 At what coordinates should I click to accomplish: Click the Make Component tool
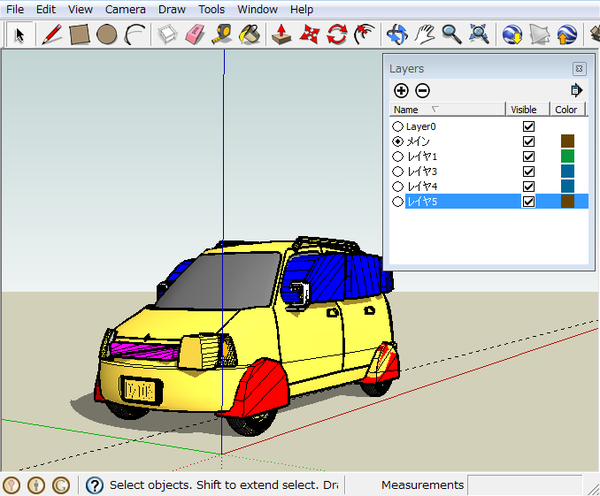pos(167,34)
